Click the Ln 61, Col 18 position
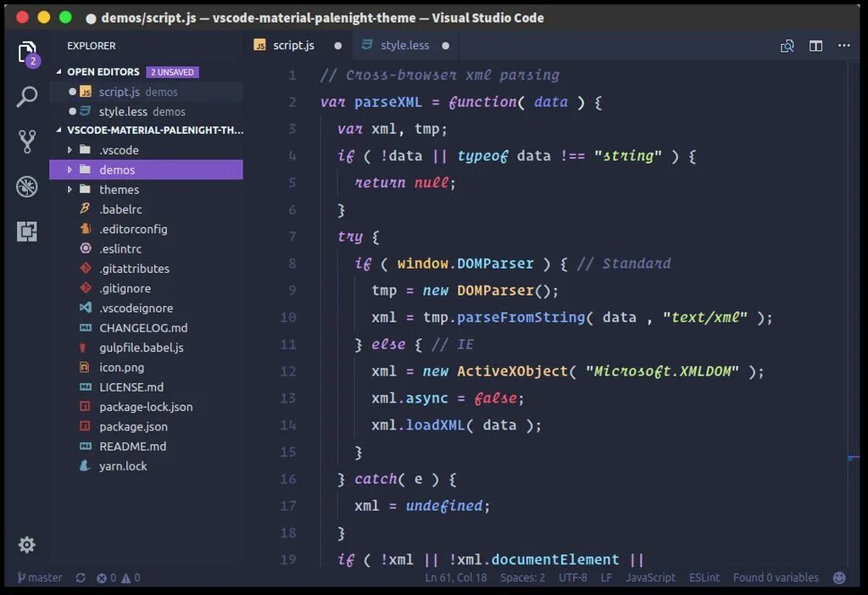The image size is (868, 595). [x=456, y=578]
